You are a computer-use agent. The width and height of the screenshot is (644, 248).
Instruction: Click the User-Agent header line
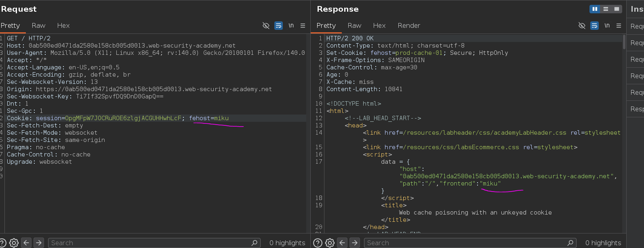pos(156,53)
